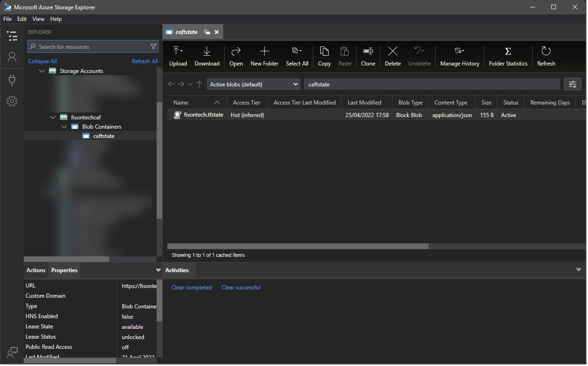Viewport: 588px width, 366px height.
Task: Open the column filter settings button
Action: pyautogui.click(x=573, y=84)
